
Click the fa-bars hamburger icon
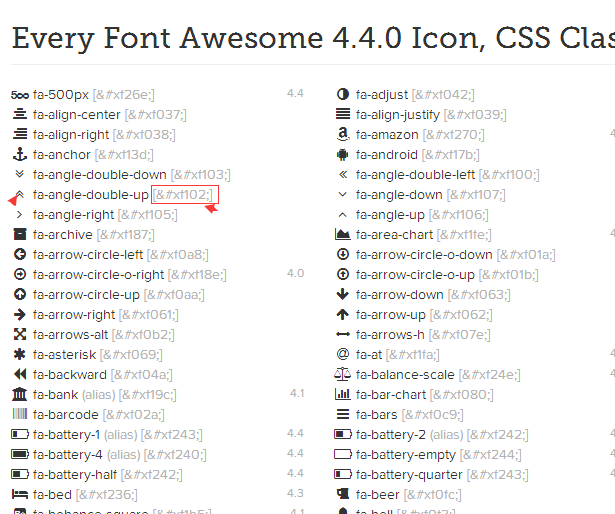tap(343, 414)
